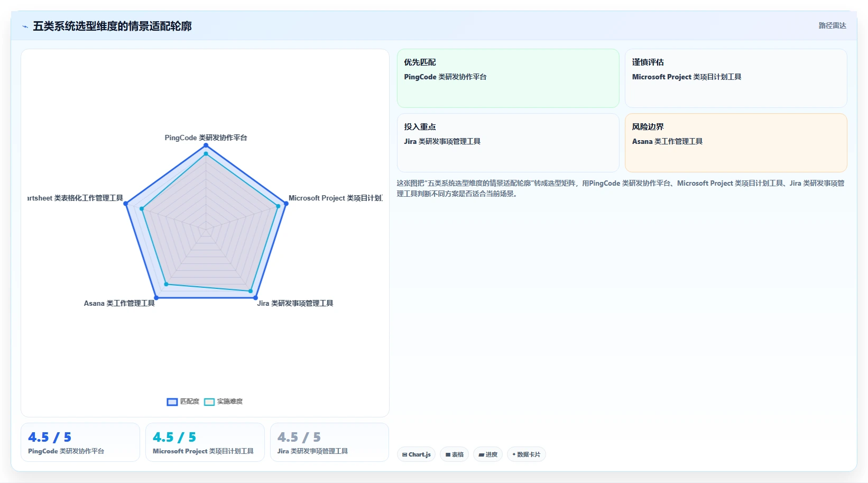Click the Asana 类工作管理工具 radar axis label
Screen dimensions: 868x483
(x=119, y=303)
